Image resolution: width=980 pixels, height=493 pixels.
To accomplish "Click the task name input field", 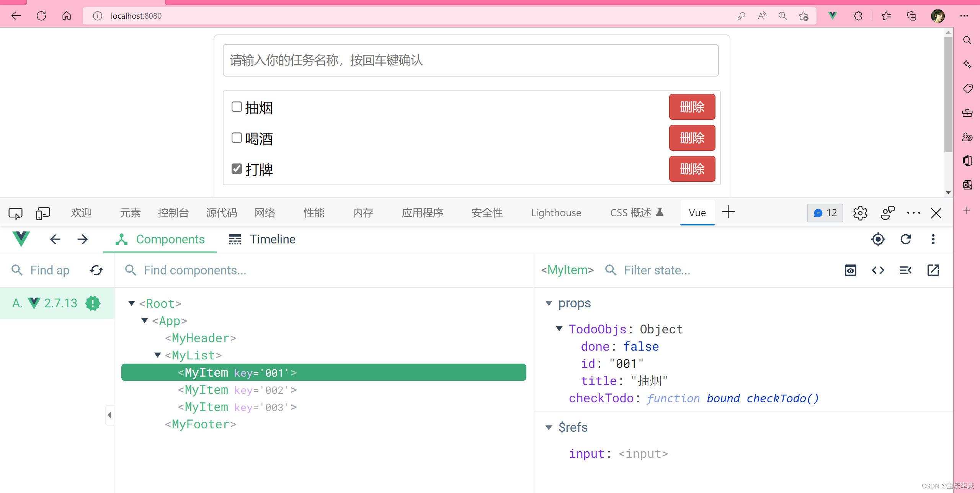I will [470, 60].
